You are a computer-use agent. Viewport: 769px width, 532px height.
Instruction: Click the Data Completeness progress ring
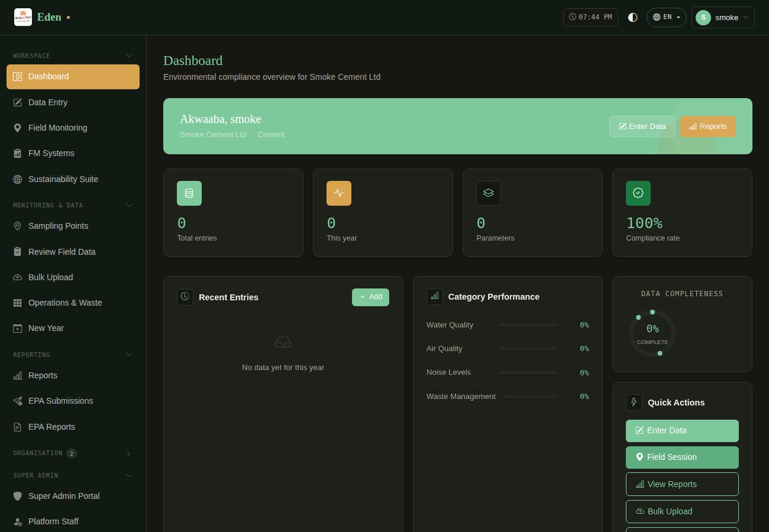point(653,333)
